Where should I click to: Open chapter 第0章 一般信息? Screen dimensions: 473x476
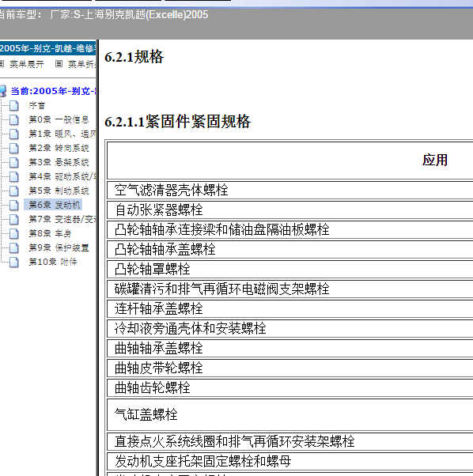click(59, 120)
